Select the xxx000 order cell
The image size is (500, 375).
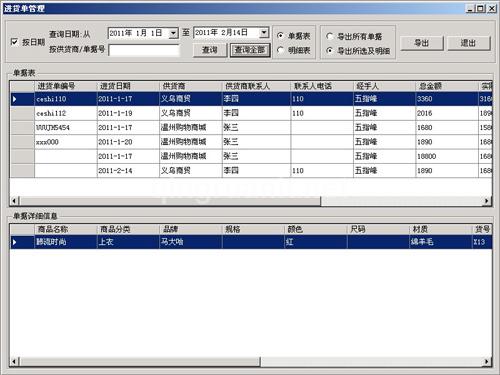click(66, 142)
